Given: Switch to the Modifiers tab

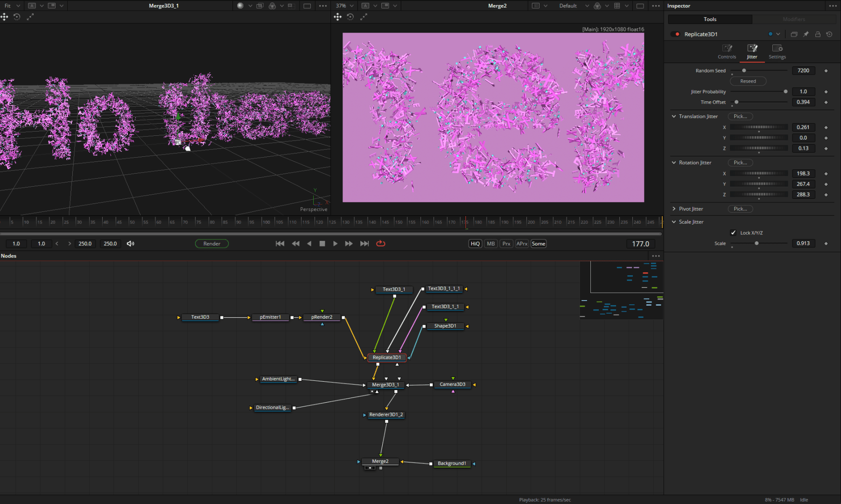Looking at the screenshot, I should (x=793, y=19).
